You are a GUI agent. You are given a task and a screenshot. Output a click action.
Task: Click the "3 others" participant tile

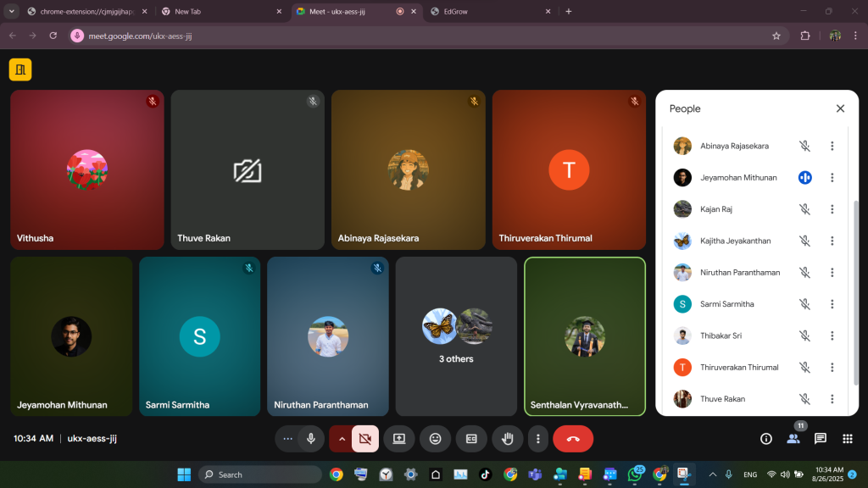(456, 336)
